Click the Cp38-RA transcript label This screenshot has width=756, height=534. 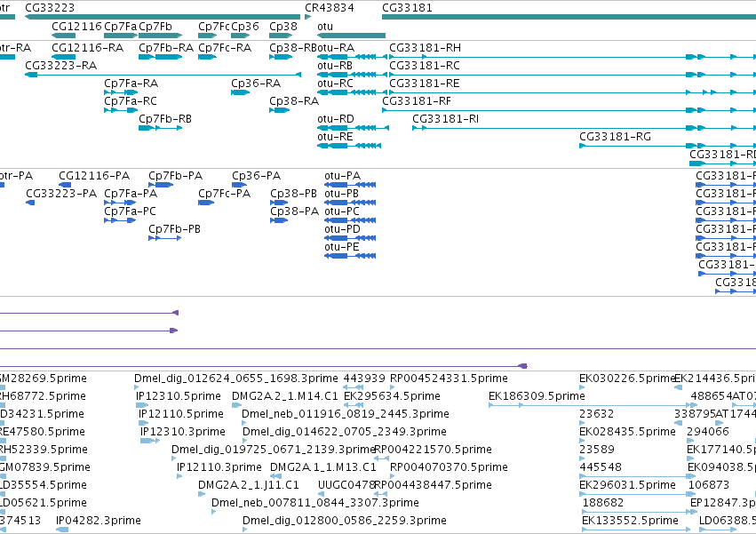[x=294, y=101]
